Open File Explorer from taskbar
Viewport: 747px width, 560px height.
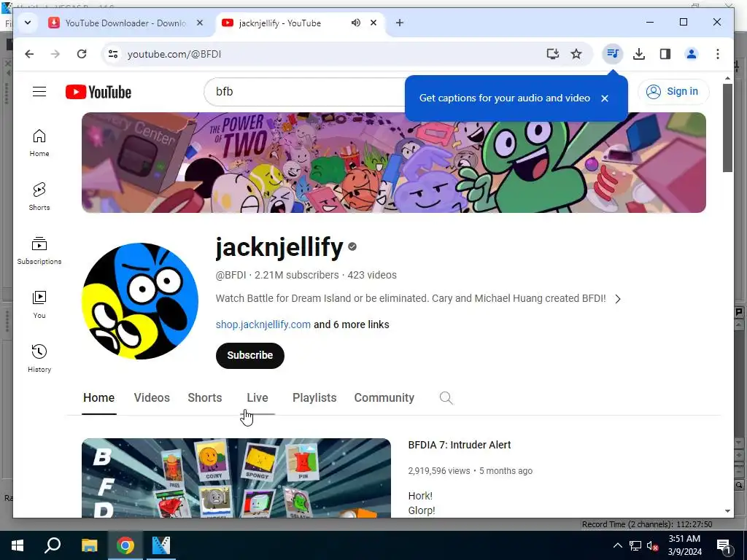[89, 545]
